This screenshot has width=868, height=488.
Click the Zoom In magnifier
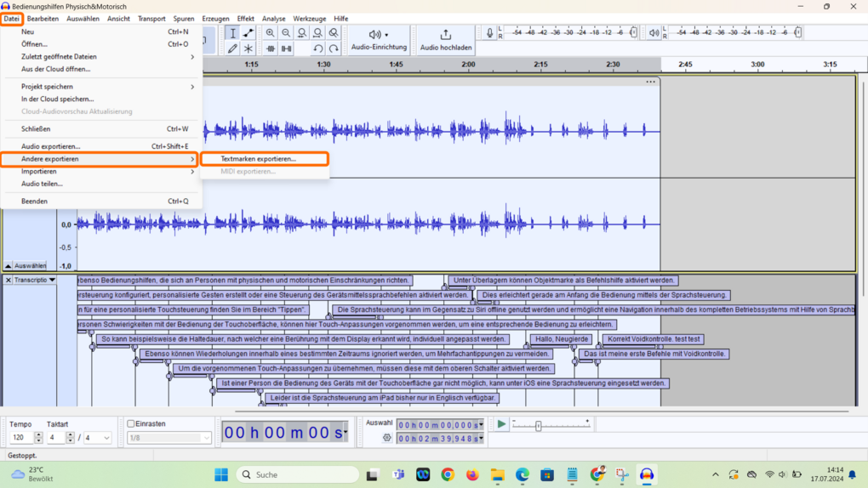tap(270, 33)
